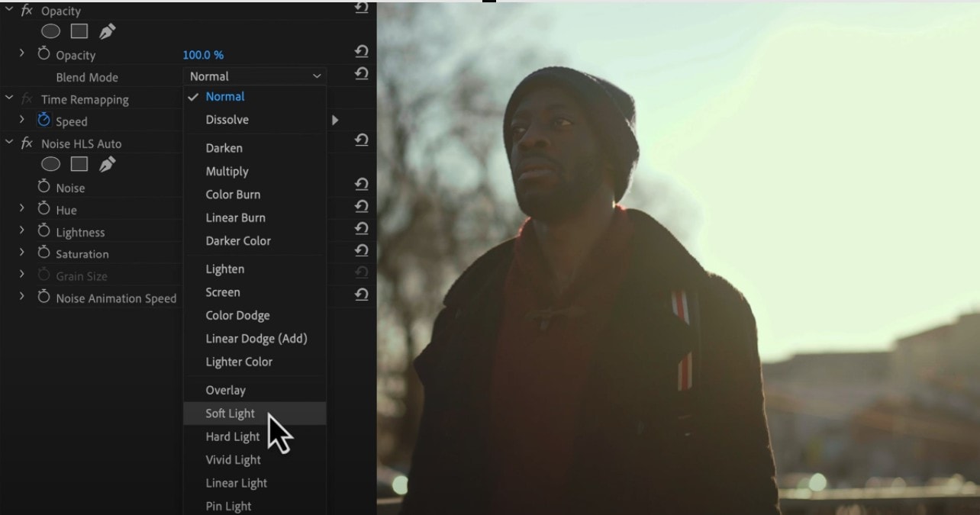
Task: Reset the Opacity effect group
Action: (x=362, y=8)
